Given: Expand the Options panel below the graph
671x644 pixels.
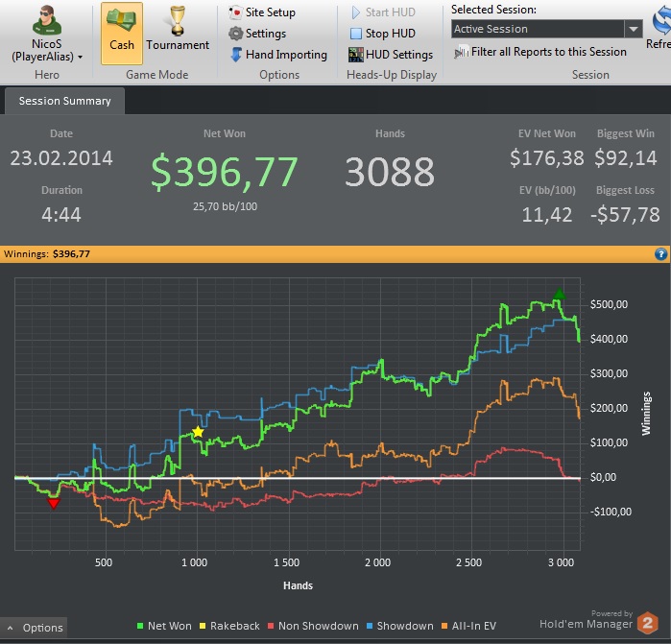Looking at the screenshot, I should 34,628.
